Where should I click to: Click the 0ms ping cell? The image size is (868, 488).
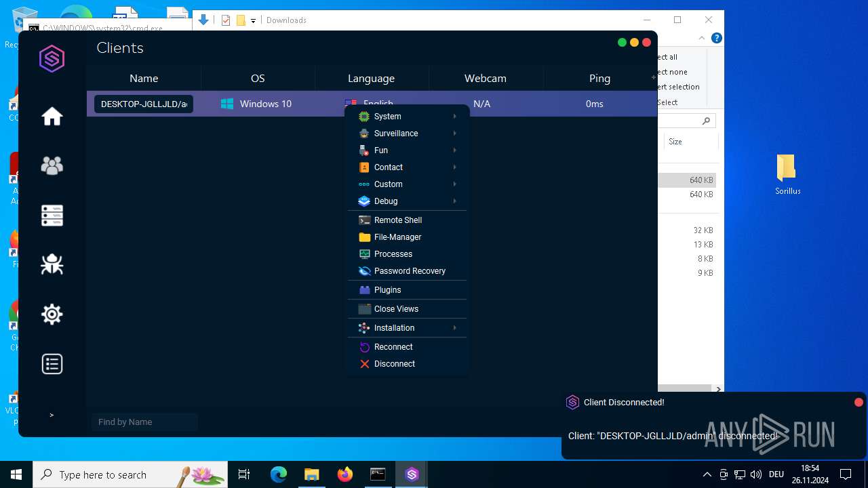(595, 104)
